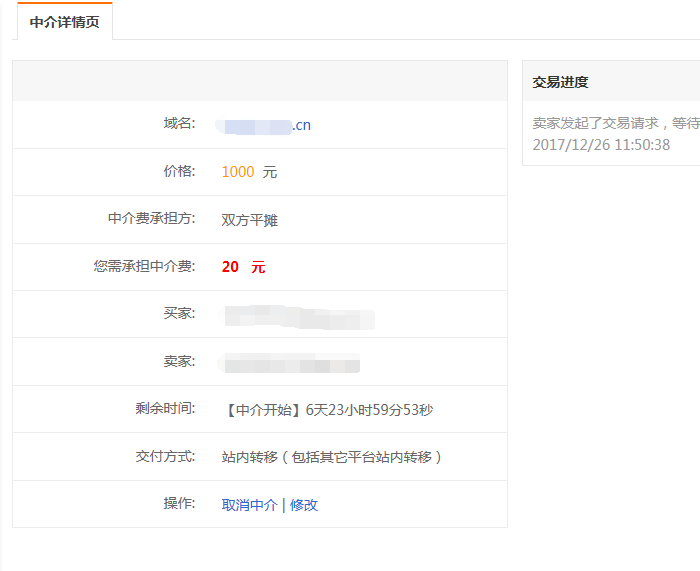
Task: Click the 交付方式 label
Action: pos(165,456)
